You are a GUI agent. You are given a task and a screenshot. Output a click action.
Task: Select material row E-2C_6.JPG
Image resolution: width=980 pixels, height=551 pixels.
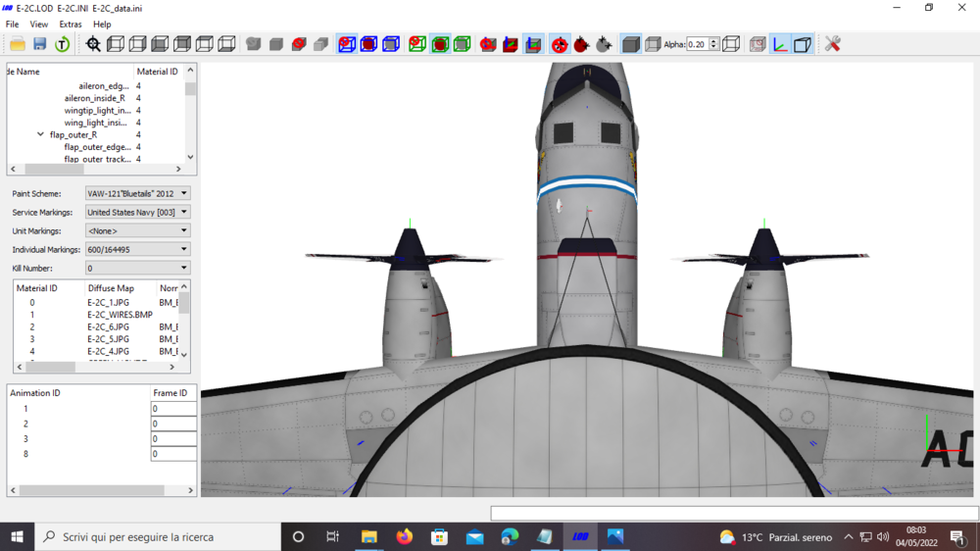[x=108, y=326]
